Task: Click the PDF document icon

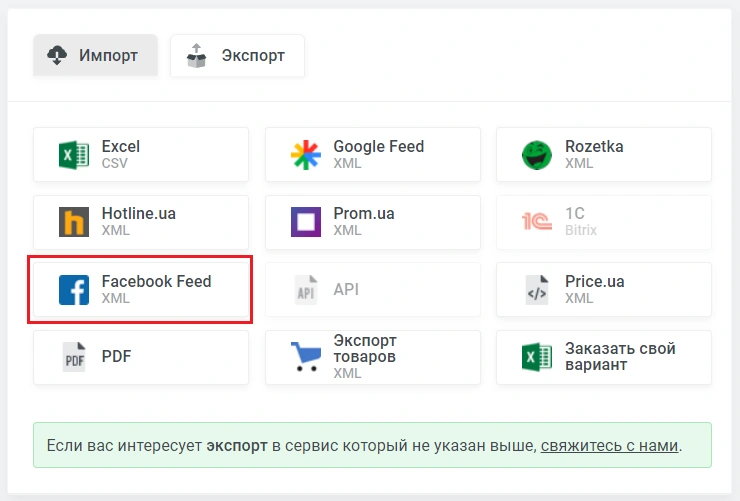Action: click(x=74, y=357)
